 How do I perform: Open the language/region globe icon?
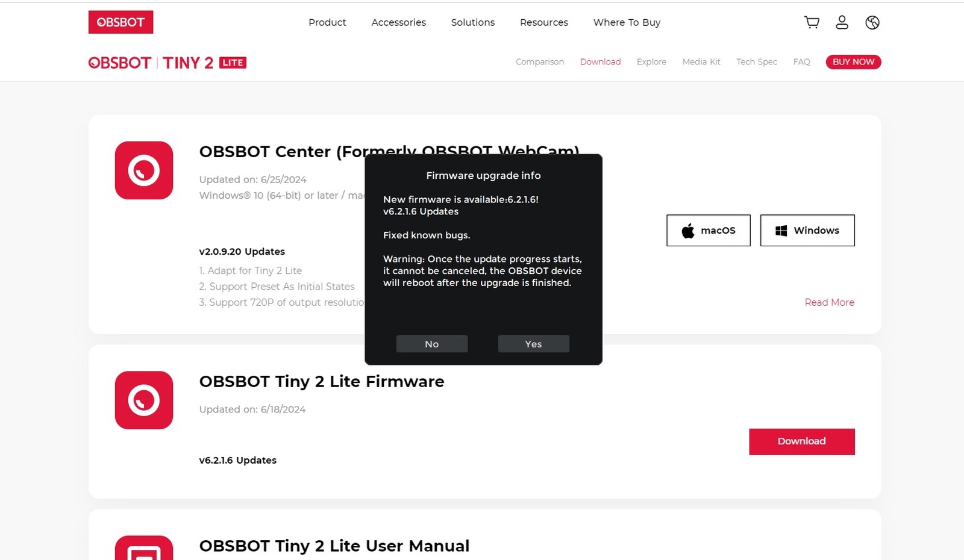coord(872,22)
